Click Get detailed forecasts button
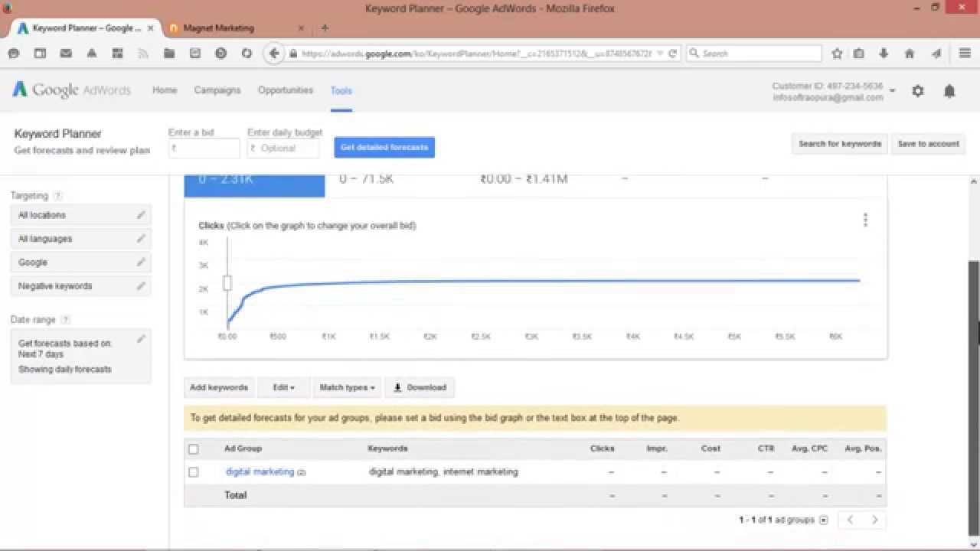This screenshot has width=980, height=551. pos(384,148)
